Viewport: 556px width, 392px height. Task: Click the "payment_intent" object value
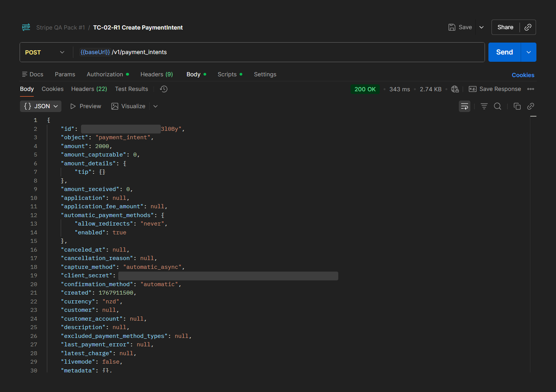tap(123, 137)
